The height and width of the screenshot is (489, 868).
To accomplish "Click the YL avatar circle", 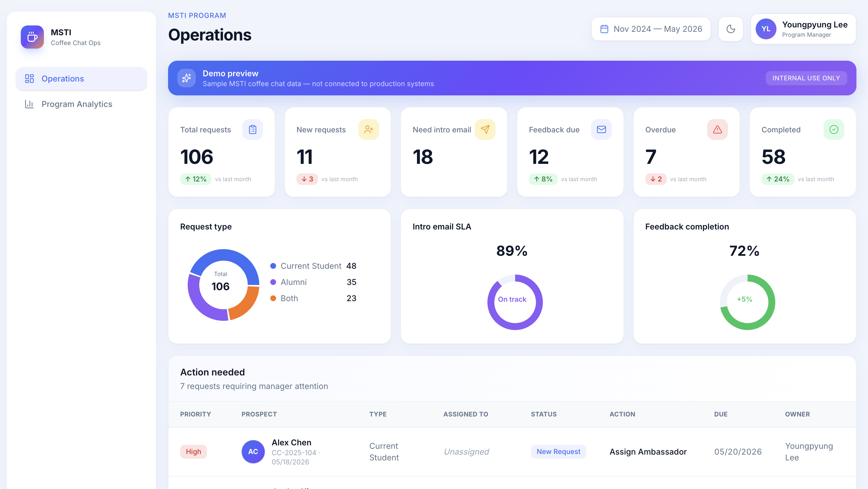I will (765, 29).
